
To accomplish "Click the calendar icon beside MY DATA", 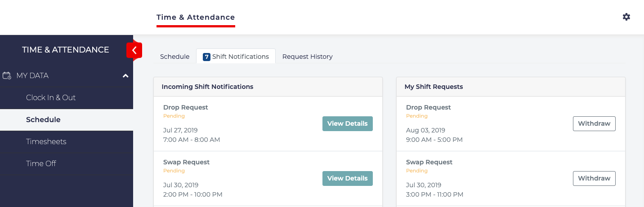I will point(7,75).
